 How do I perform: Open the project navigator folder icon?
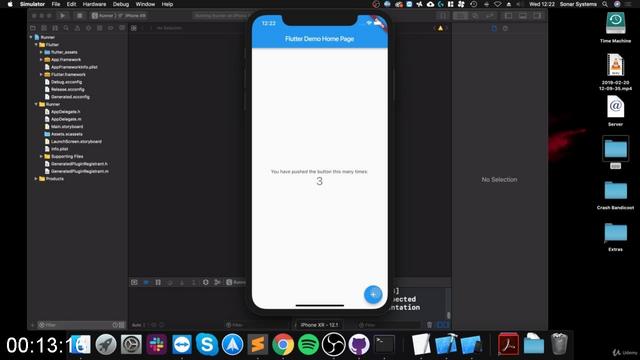point(33,28)
